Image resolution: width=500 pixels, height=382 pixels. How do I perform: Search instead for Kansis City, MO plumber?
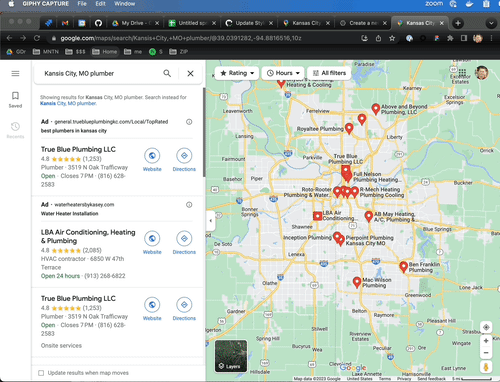coord(68,103)
